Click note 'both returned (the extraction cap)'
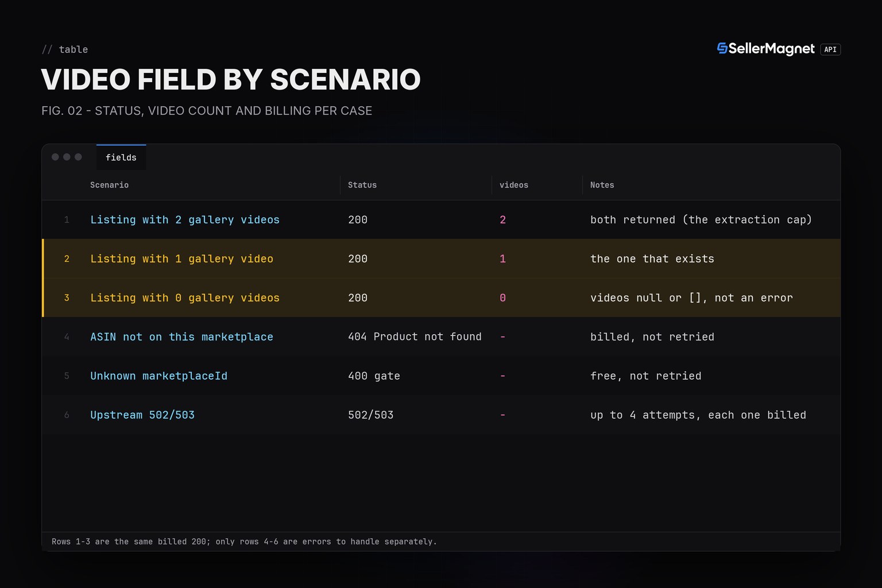Image resolution: width=882 pixels, height=588 pixels. [x=701, y=220]
